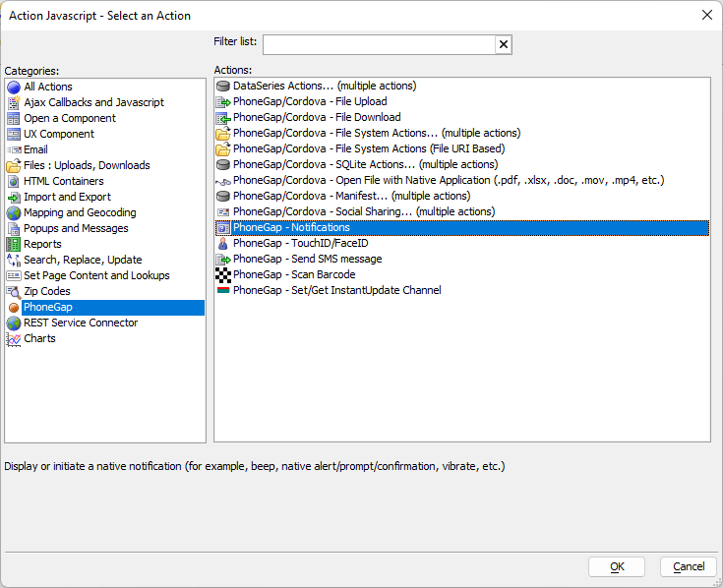
Task: Click the Files Uploads Downloads folder icon
Action: tap(14, 165)
